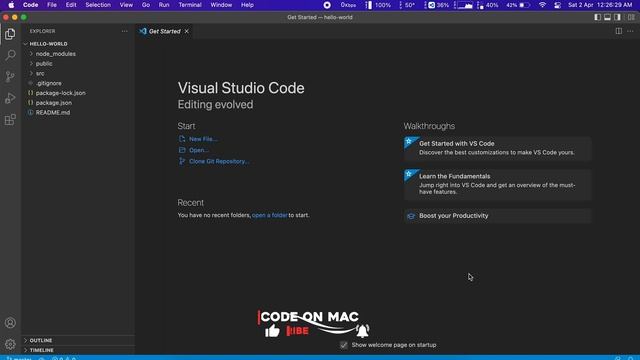This screenshot has height=360, width=640.
Task: Open the Search view icon
Action: coord(10,55)
